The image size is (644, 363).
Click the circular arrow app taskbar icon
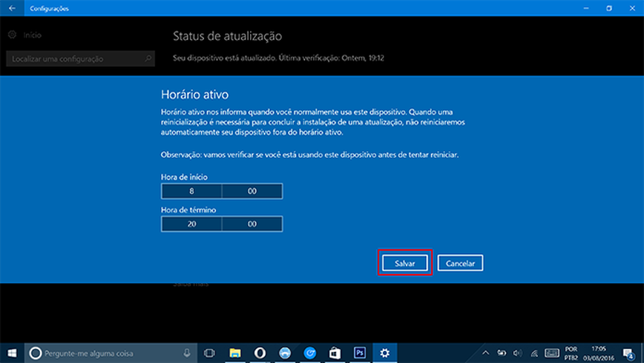310,353
